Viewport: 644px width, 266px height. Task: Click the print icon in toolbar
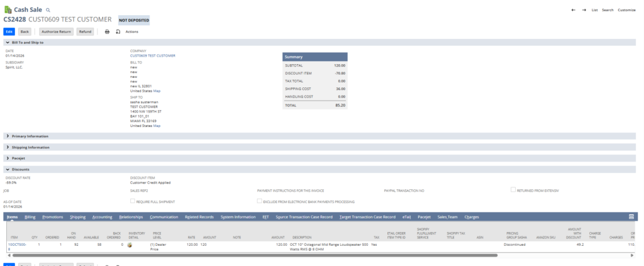(x=107, y=31)
